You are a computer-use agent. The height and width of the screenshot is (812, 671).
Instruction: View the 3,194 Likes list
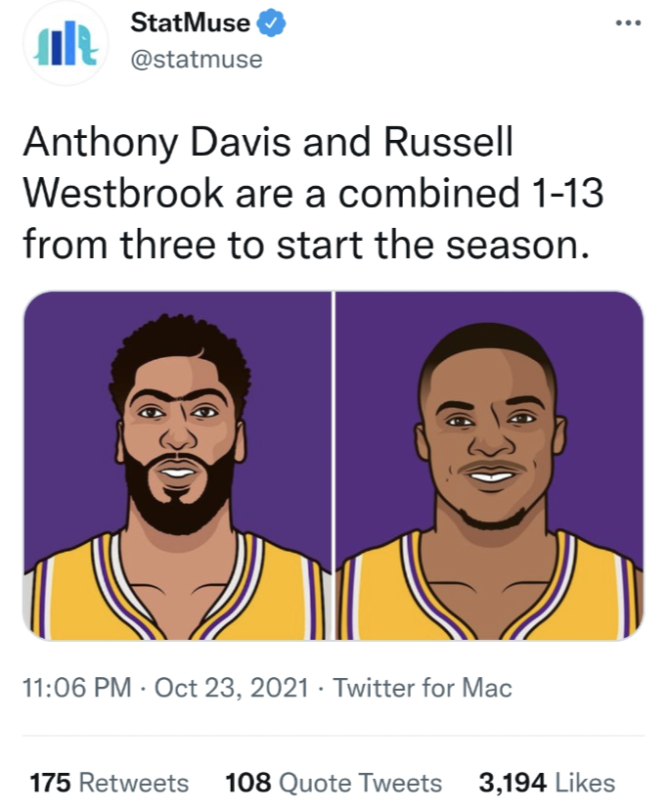tap(547, 783)
